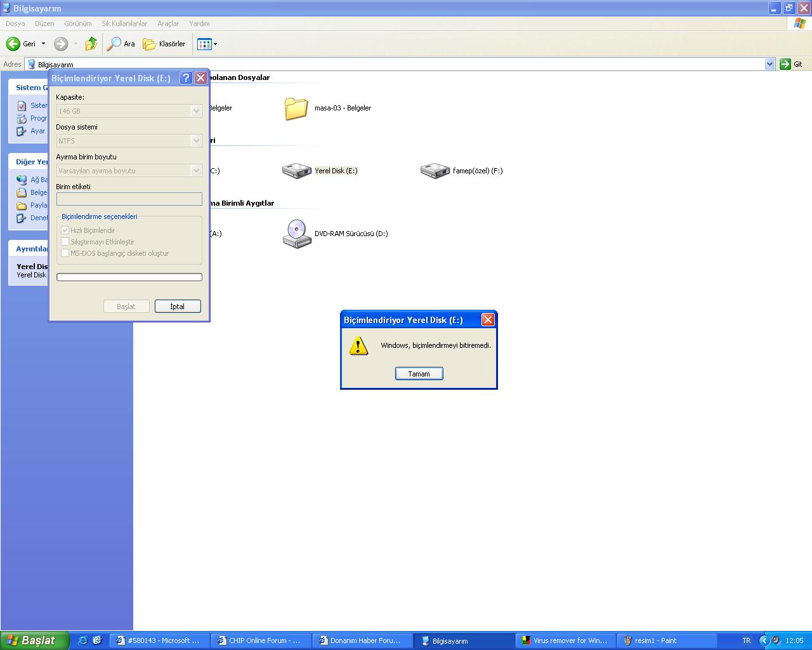Expand hidden tray icons arrow
This screenshot has width=812, height=650.
[764, 640]
